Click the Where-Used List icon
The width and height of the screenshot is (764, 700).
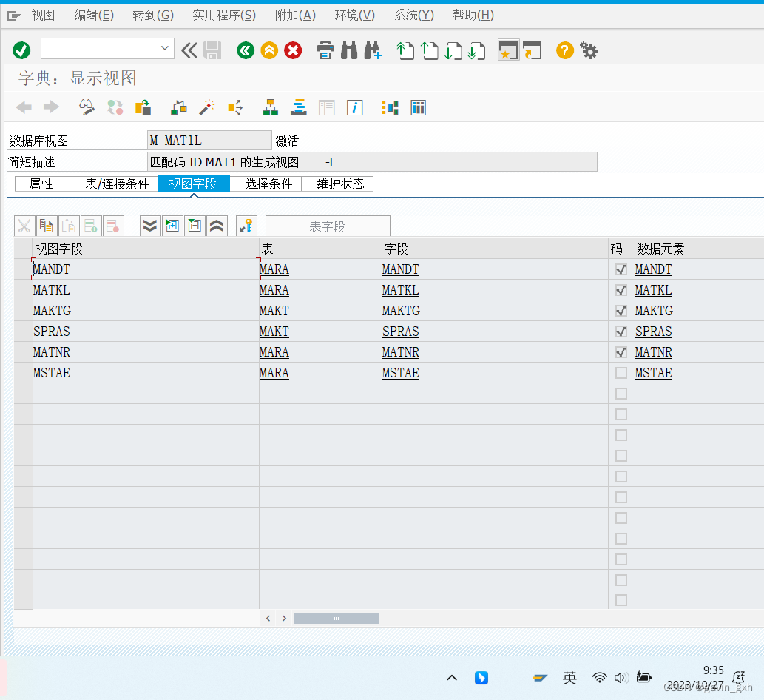pos(235,107)
